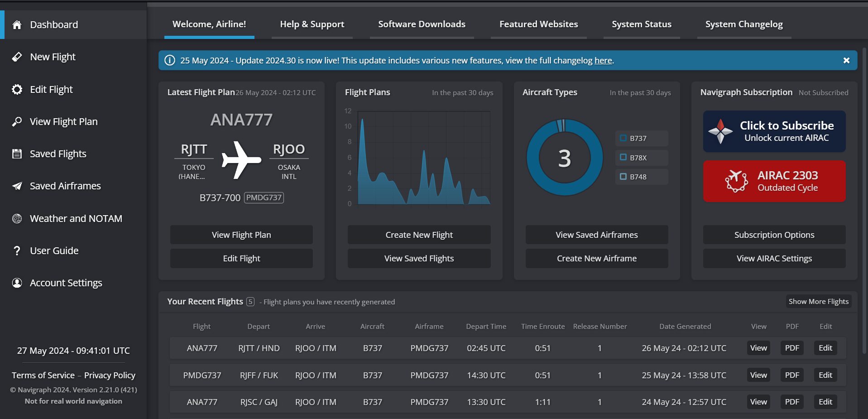This screenshot has height=419, width=868.
Task: Toggle the B748 legend checkbox
Action: point(623,177)
